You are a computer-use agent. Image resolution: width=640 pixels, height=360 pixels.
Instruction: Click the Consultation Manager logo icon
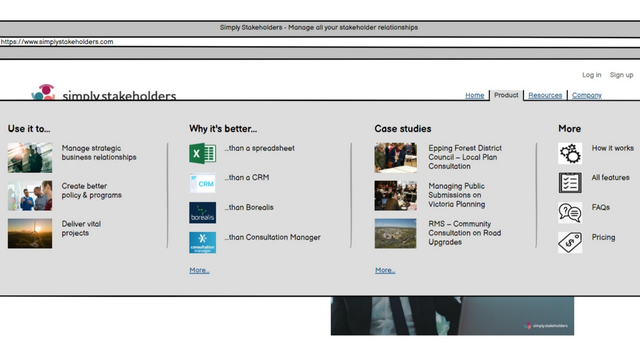[x=202, y=242]
